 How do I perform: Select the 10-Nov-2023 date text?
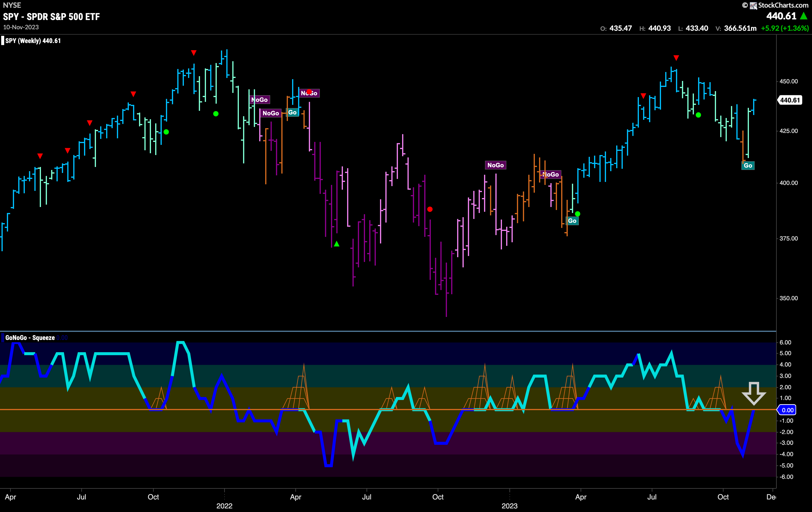(x=21, y=27)
